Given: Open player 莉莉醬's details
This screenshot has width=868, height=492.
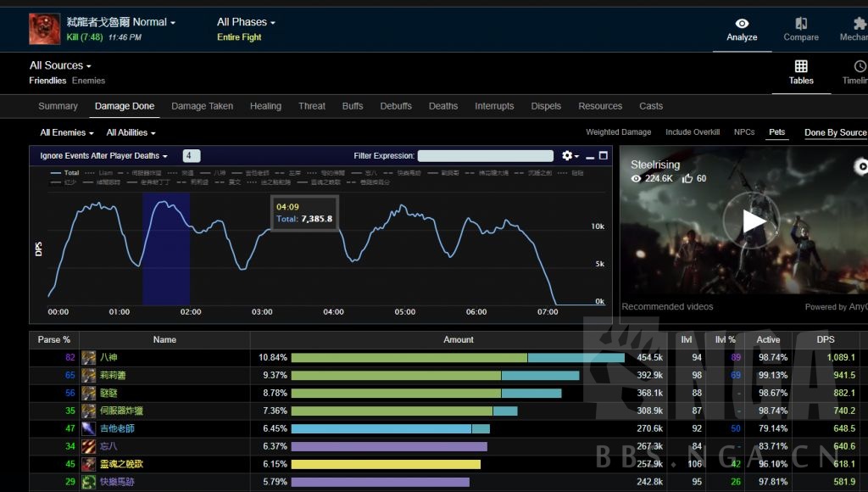Looking at the screenshot, I should (112, 375).
